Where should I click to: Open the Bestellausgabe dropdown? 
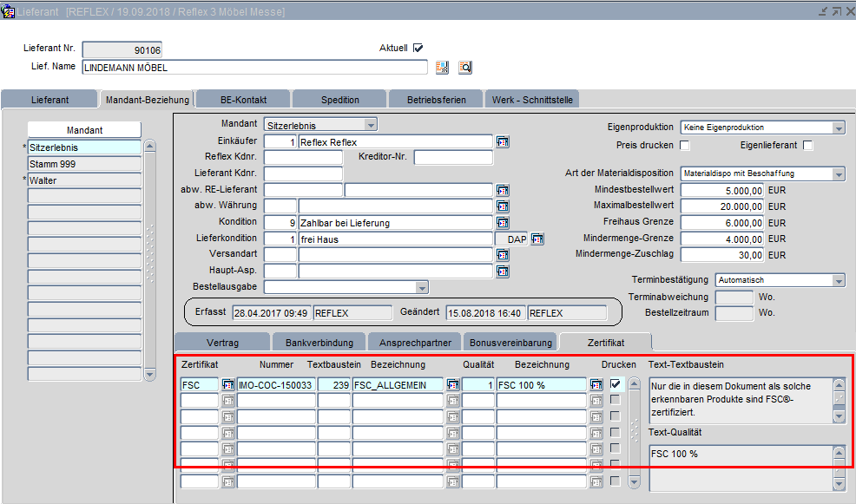tap(422, 287)
